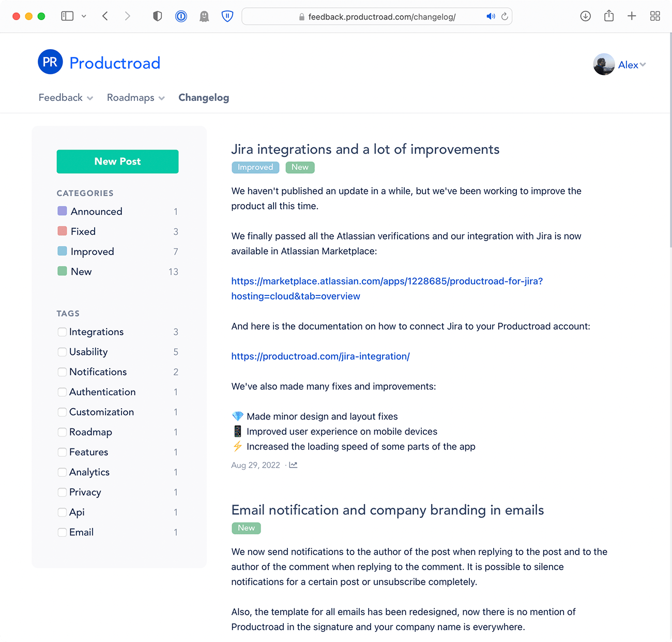Click the Productroad brand name
This screenshot has height=642, width=672.
click(x=115, y=63)
